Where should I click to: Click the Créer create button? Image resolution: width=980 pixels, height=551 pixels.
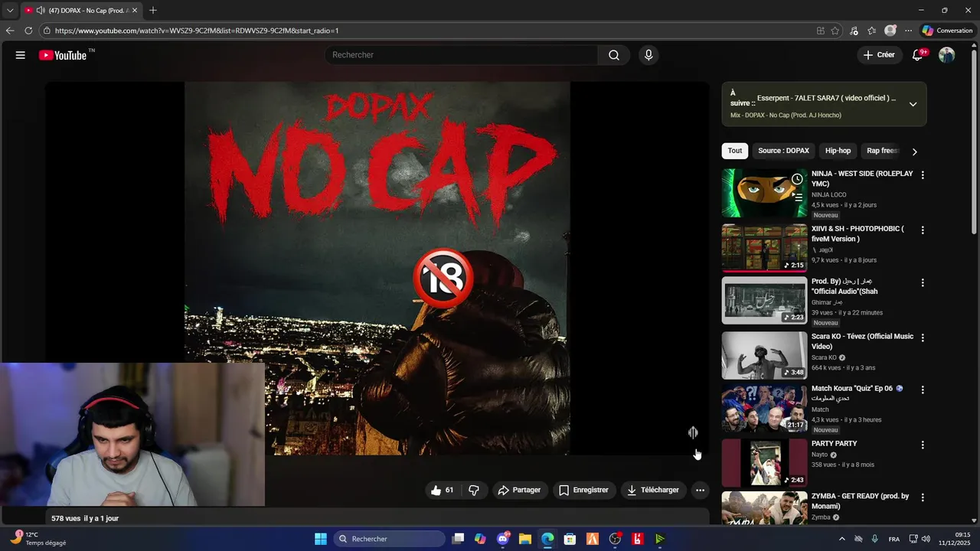click(x=879, y=55)
